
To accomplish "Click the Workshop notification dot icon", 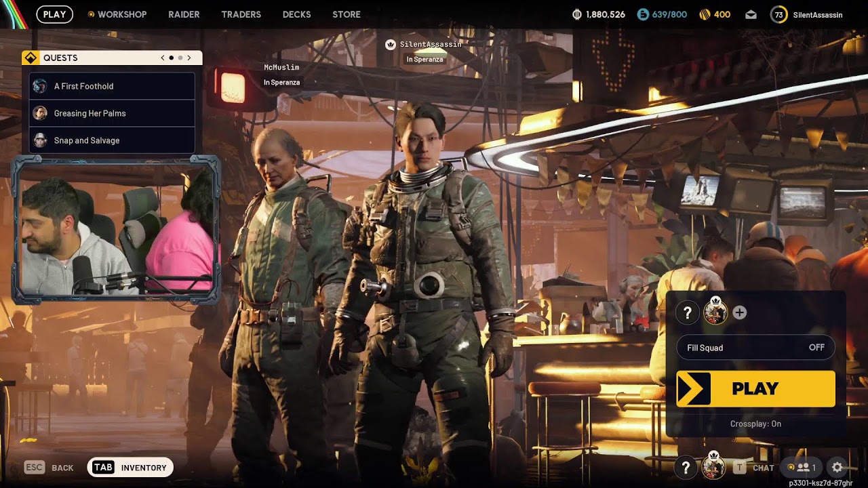I will pos(91,14).
